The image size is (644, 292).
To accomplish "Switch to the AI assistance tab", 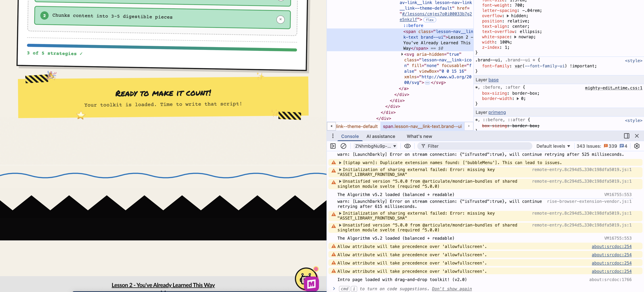I will [380, 136].
